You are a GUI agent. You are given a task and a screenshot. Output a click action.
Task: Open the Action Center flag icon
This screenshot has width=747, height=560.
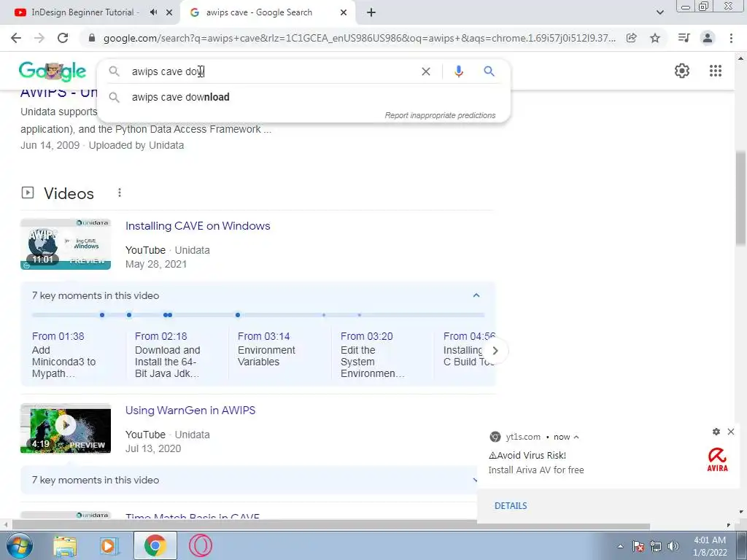point(638,546)
